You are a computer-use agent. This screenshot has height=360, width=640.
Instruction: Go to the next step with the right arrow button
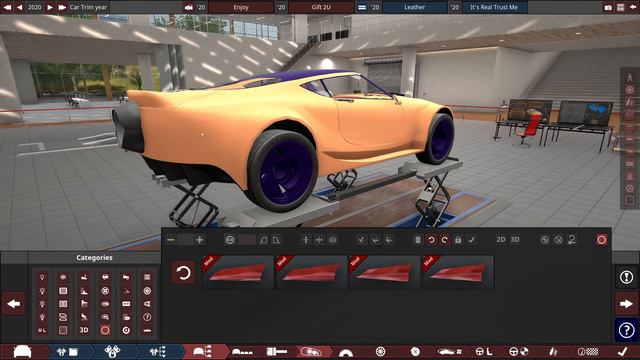(626, 304)
